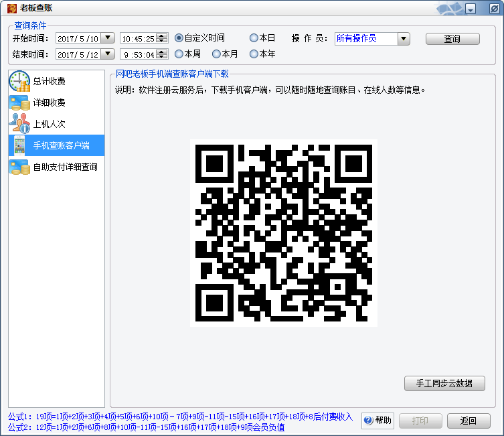This screenshot has width=504, height=436.
Task: Click the 手工同步云数据 button
Action: pyautogui.click(x=444, y=383)
